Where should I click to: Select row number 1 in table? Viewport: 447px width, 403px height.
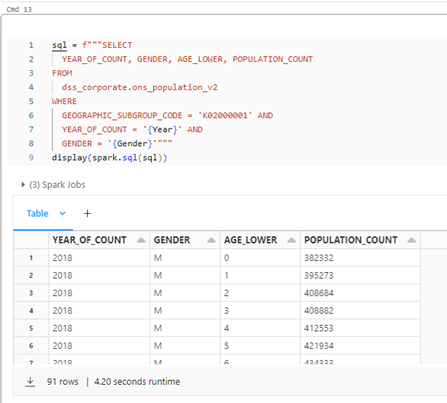(31, 258)
